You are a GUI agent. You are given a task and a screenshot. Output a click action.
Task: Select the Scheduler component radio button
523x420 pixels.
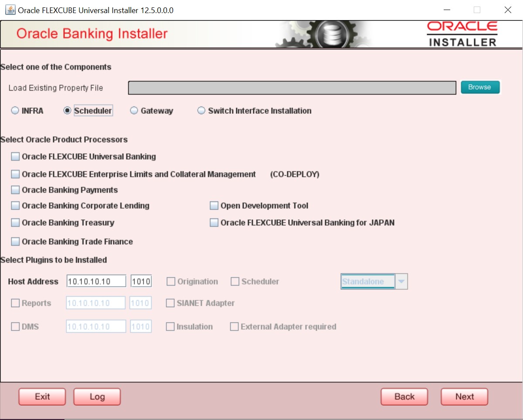[67, 111]
